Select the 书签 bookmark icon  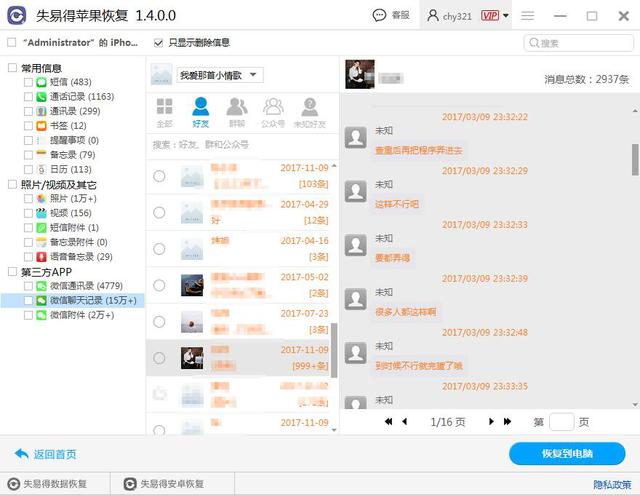pos(41,126)
